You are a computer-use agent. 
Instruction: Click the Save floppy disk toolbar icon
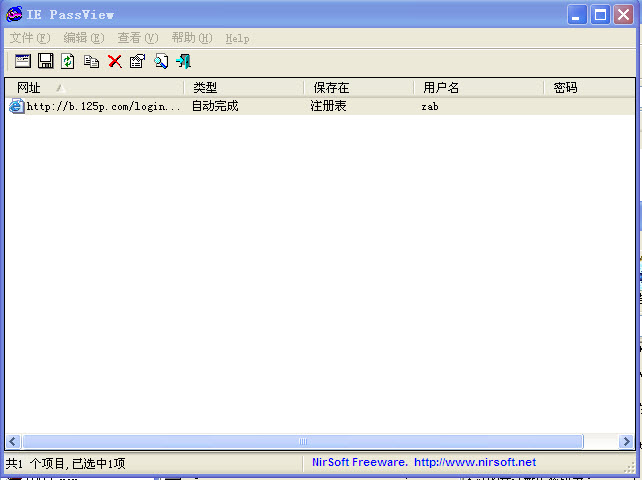[x=45, y=61]
